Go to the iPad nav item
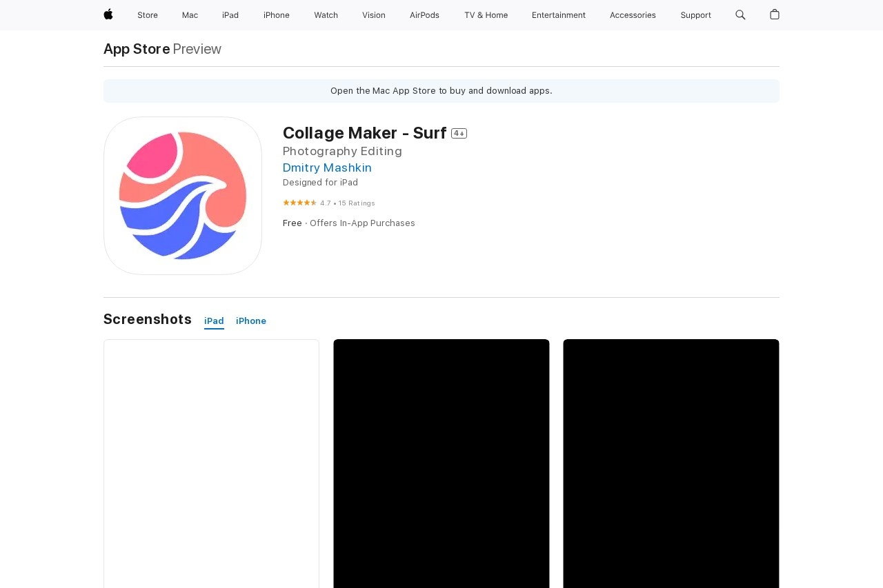Viewport: 883px width, 588px height. [x=230, y=15]
